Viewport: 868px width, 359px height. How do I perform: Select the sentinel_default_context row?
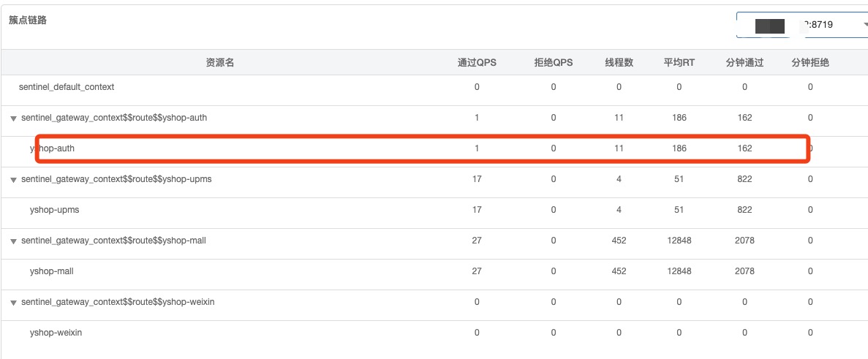[x=67, y=87]
